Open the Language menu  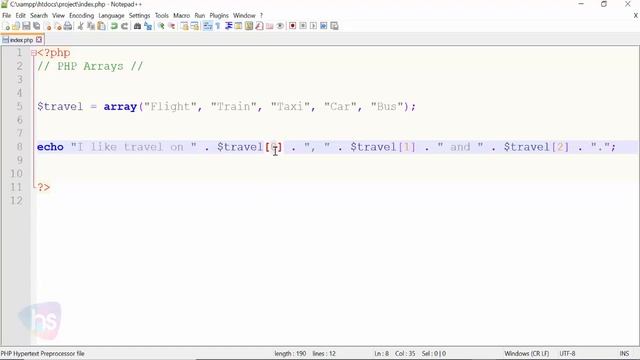click(x=111, y=16)
